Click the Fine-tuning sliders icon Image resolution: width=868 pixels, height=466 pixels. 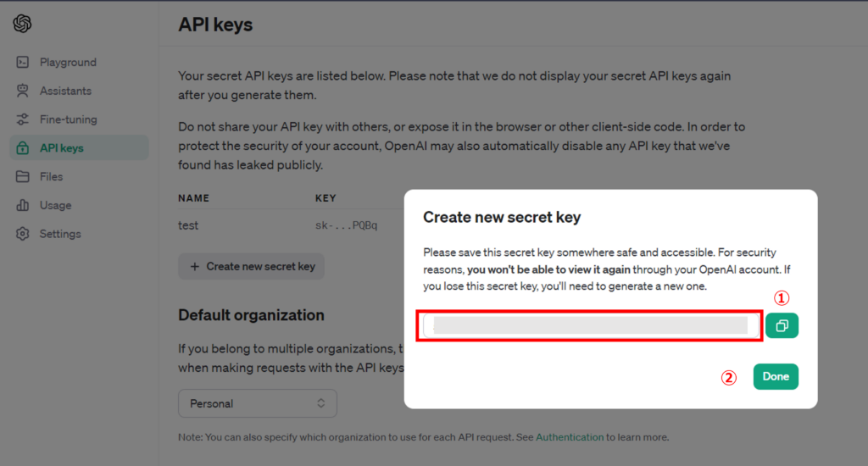[x=23, y=119]
